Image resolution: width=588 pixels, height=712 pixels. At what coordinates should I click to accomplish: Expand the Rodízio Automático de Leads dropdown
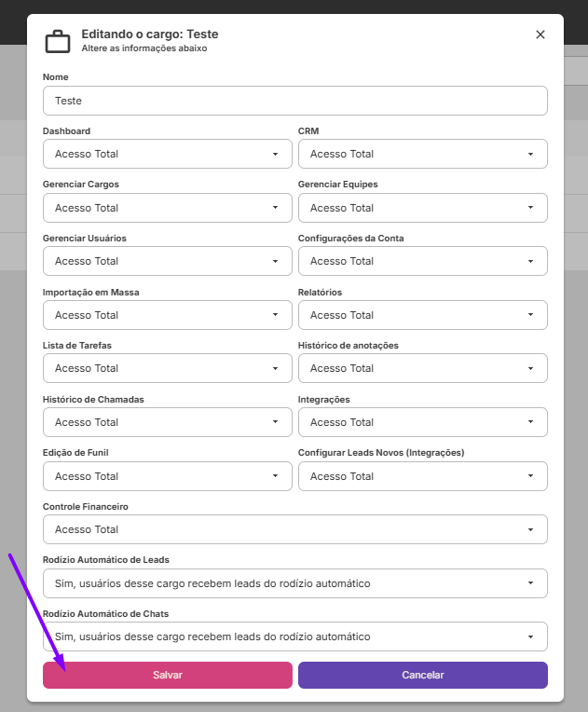[295, 583]
